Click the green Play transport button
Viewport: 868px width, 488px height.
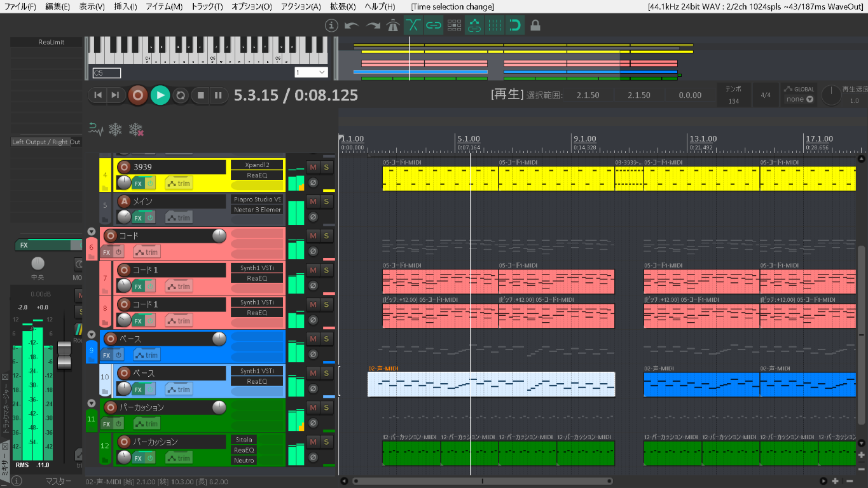[x=160, y=95]
